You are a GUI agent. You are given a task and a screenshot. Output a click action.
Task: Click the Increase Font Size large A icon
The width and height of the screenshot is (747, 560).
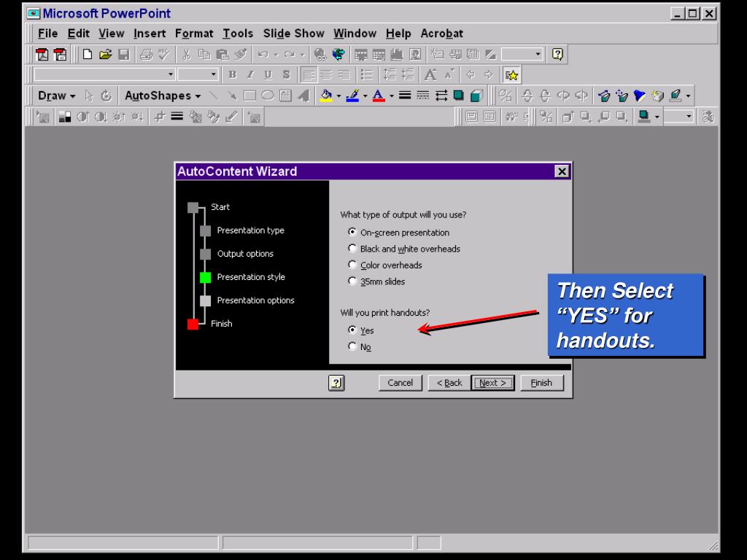[x=430, y=75]
